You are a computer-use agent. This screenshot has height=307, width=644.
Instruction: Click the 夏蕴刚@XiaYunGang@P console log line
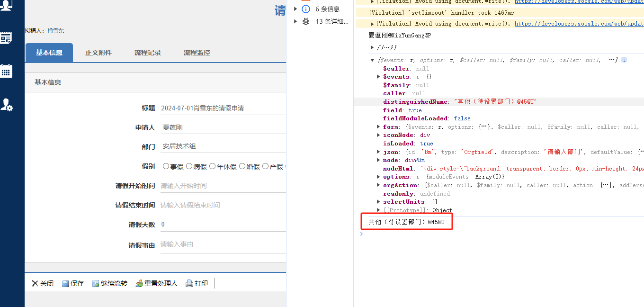pos(400,36)
